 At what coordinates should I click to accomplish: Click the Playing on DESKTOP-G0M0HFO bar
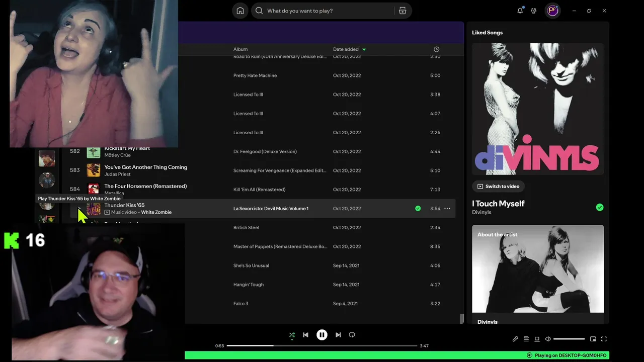tap(397, 355)
